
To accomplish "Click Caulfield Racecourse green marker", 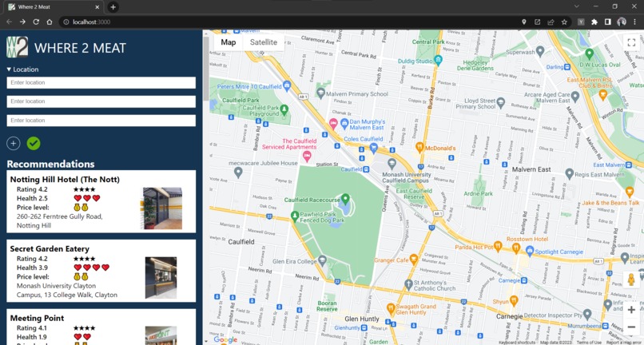I will (345, 199).
